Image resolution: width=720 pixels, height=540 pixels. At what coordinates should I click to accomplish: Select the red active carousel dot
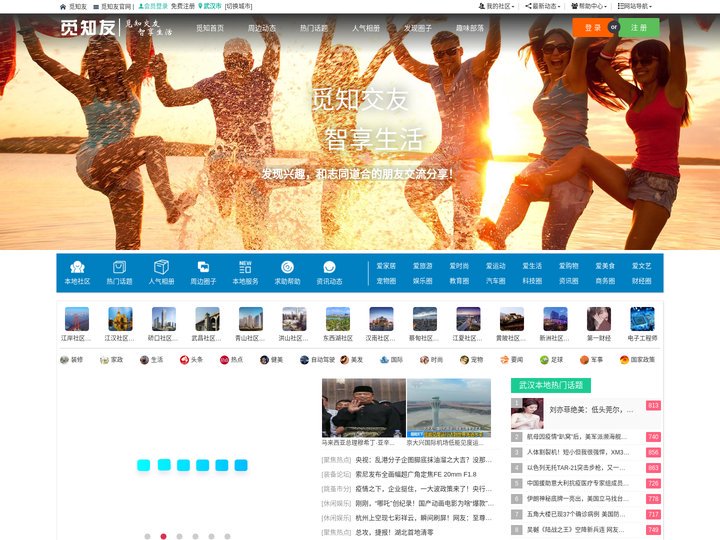pyautogui.click(x=163, y=536)
